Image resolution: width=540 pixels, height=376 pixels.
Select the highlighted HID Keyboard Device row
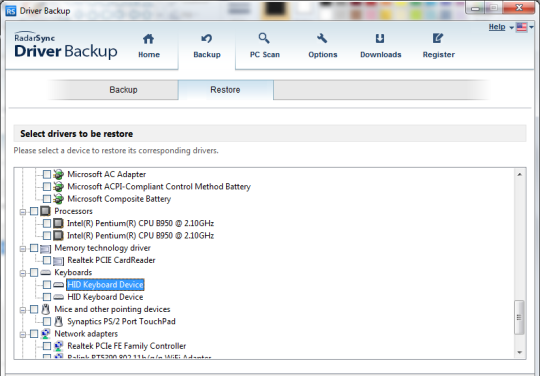105,285
